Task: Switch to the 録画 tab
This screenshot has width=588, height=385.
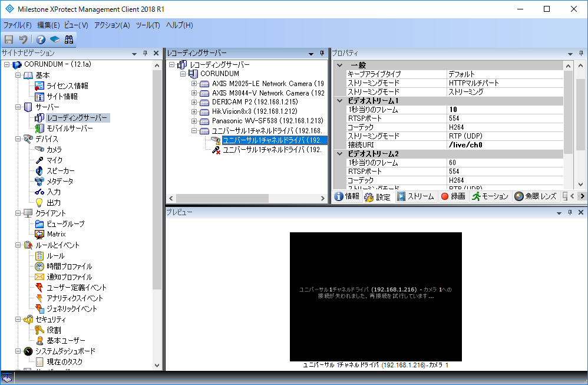Action: click(x=453, y=196)
